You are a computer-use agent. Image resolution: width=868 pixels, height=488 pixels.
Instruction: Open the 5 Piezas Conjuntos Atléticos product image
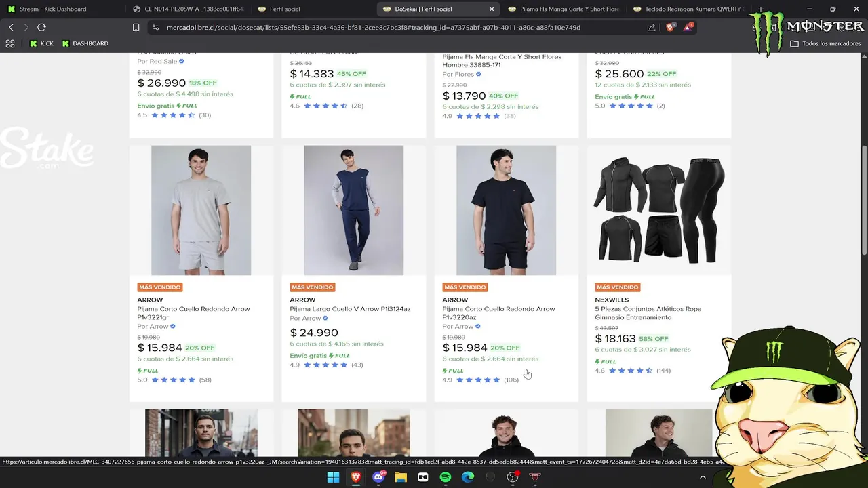[658, 210]
